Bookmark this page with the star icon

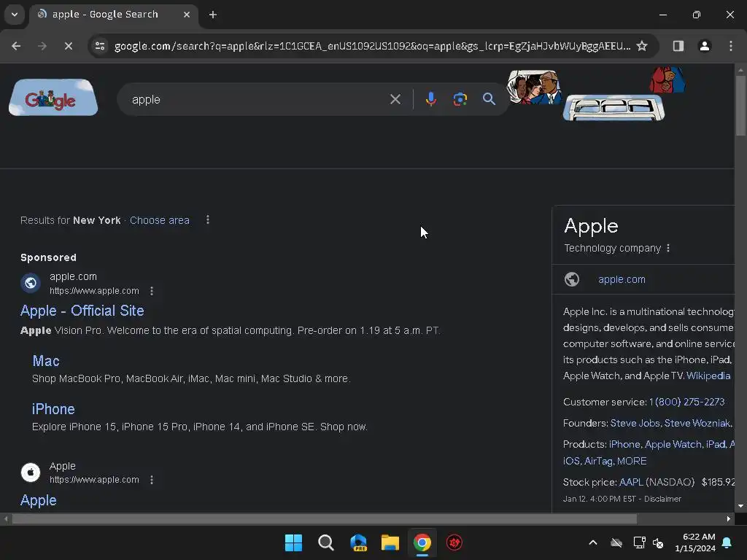pyautogui.click(x=642, y=46)
